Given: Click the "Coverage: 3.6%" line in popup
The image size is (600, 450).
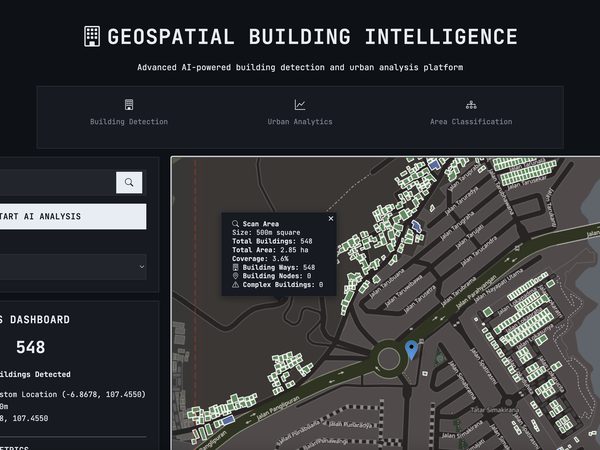Looking at the screenshot, I should point(260,259).
